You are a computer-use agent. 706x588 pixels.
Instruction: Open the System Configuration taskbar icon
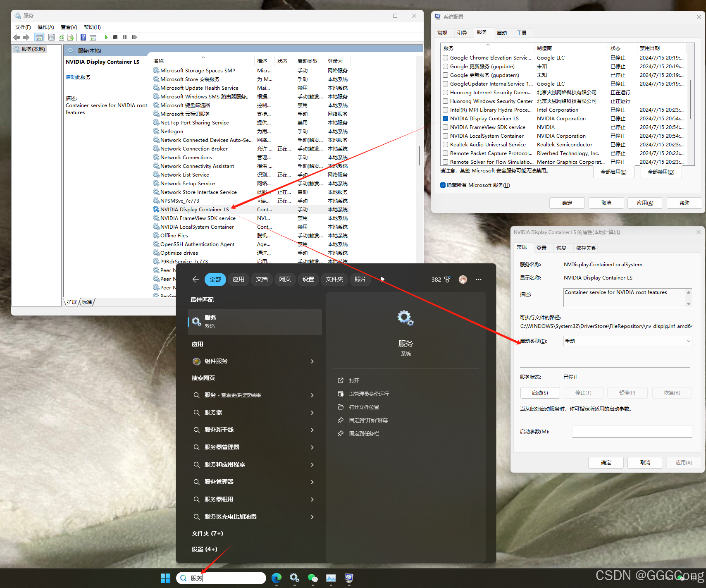[x=349, y=578]
